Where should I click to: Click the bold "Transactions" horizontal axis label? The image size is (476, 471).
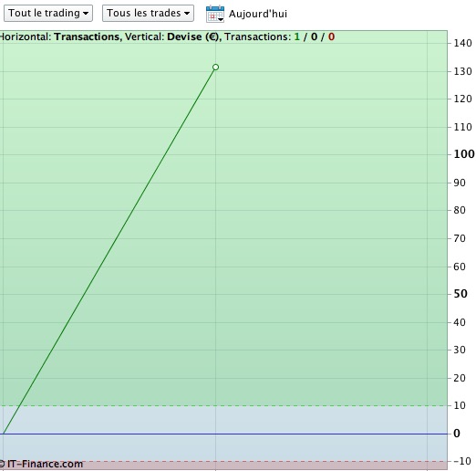click(87, 37)
